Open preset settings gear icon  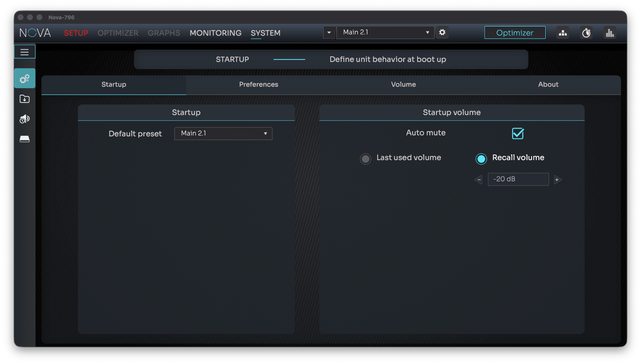442,32
